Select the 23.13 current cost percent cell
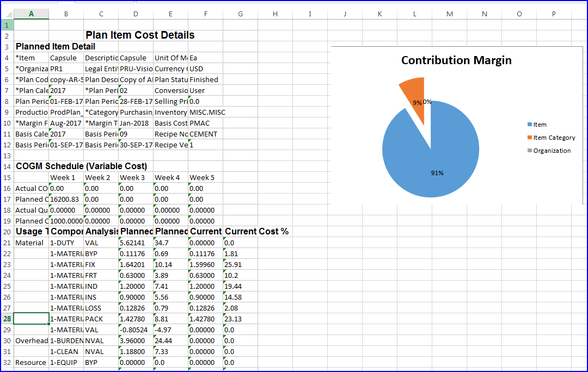Screen dimensions: 588x372 (x=241, y=319)
